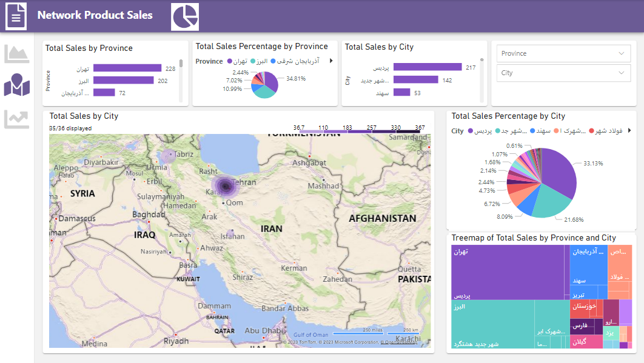This screenshot has height=363, width=644.
Task: Click the Network Product Sales title
Action: tap(95, 15)
